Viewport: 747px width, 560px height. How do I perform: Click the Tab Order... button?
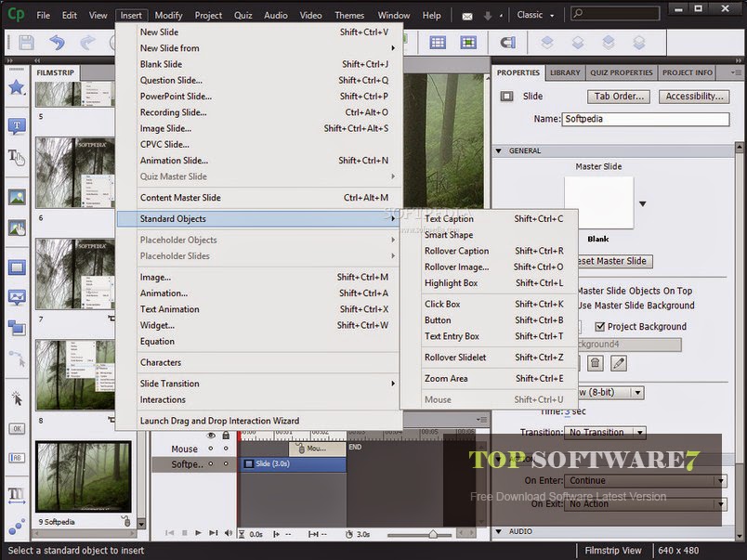[619, 97]
